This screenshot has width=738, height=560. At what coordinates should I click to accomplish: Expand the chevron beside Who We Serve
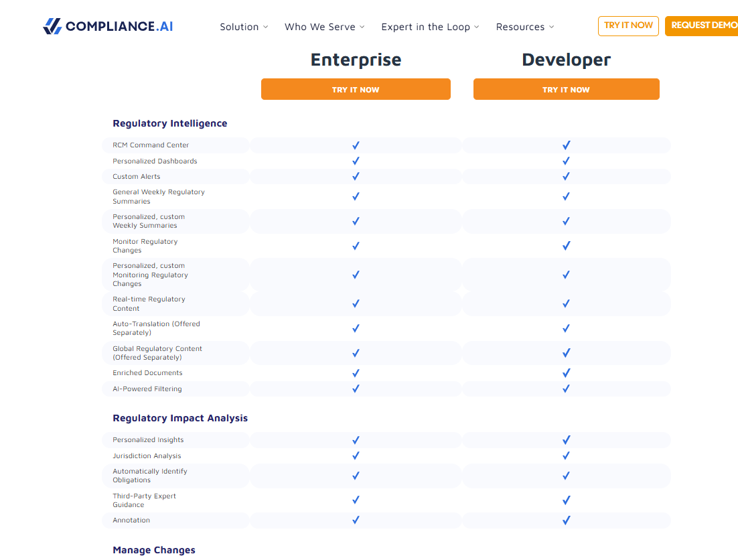click(x=362, y=27)
